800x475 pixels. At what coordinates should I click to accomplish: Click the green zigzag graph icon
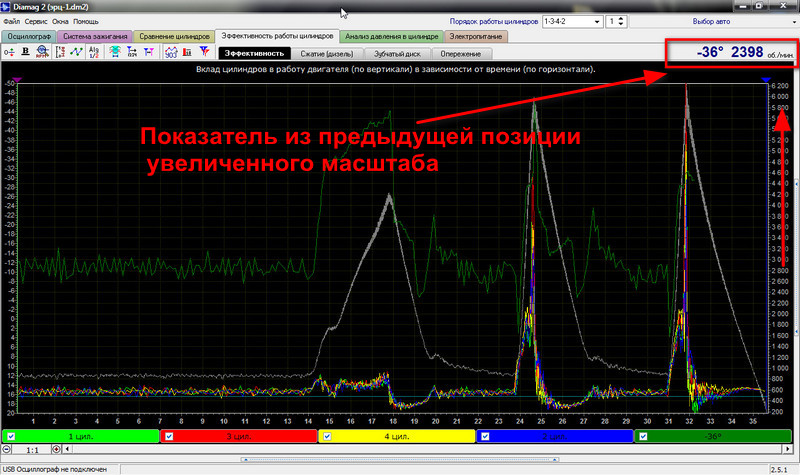click(x=77, y=52)
